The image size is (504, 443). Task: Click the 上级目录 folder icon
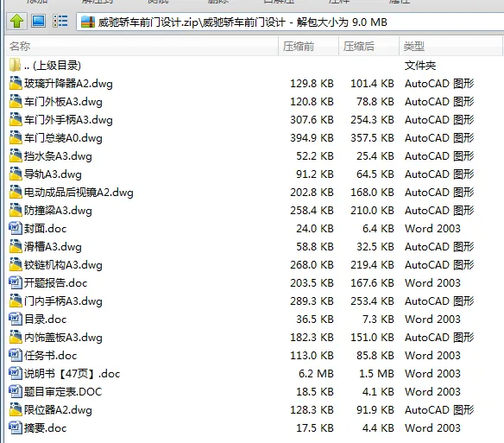coord(16,65)
